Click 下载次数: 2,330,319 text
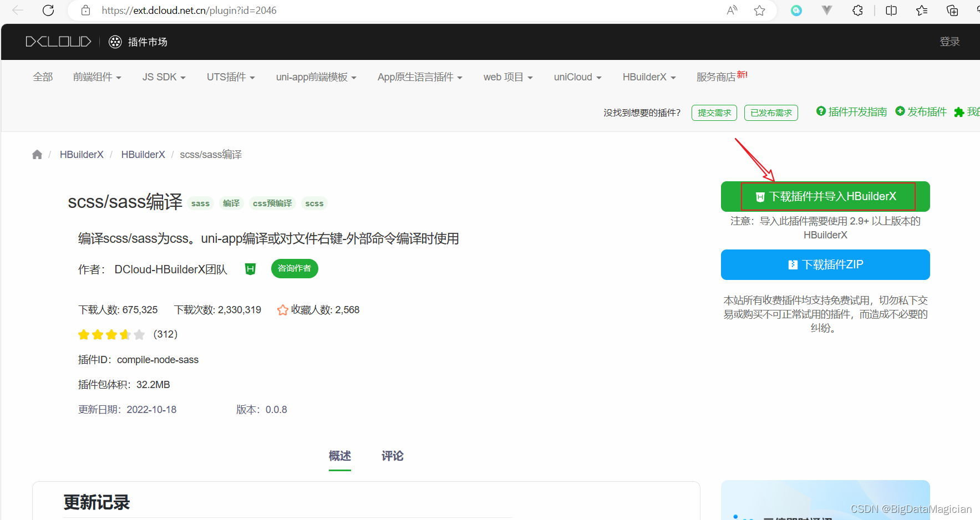Image resolution: width=980 pixels, height=520 pixels. point(217,310)
